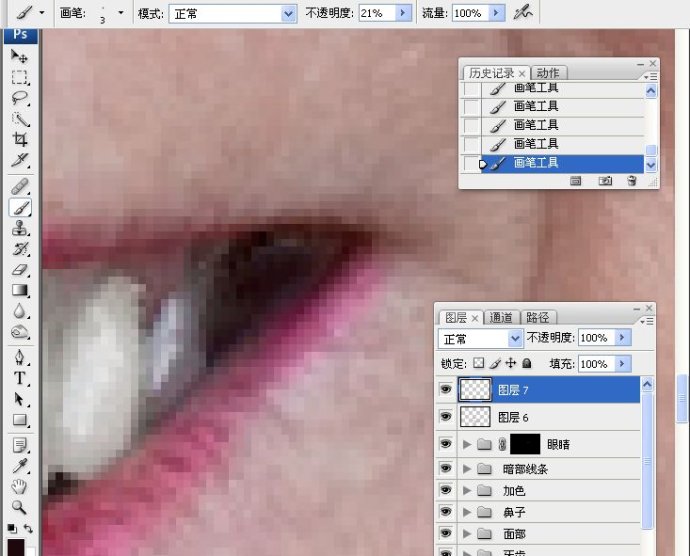
Task: Hide the 面部 layer group
Action: coord(445,534)
